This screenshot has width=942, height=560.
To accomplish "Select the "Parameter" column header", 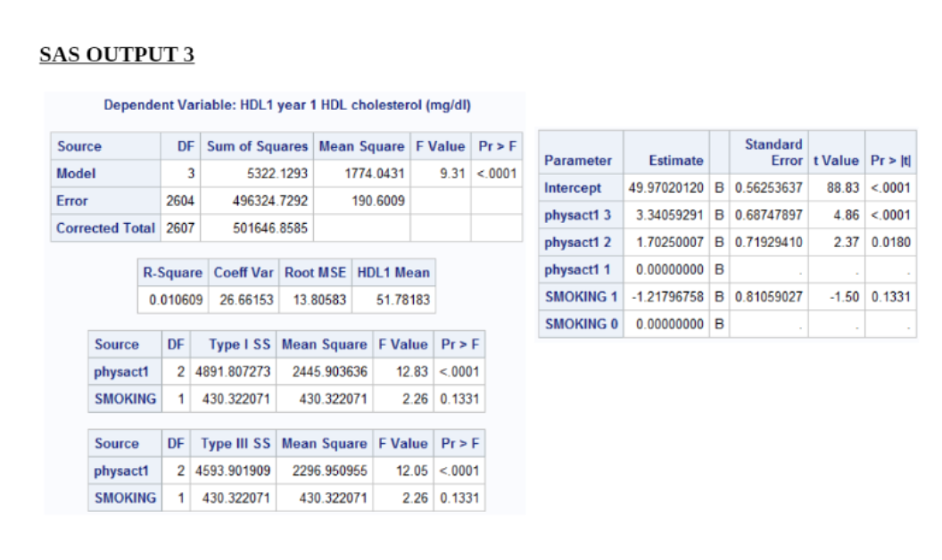I will [x=578, y=161].
